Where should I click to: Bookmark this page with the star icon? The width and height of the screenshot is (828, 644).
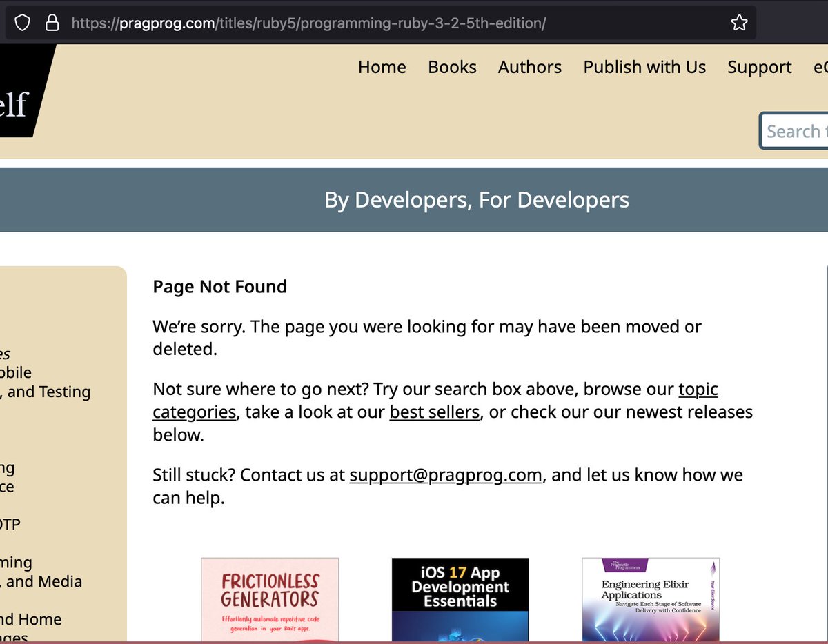click(x=739, y=23)
